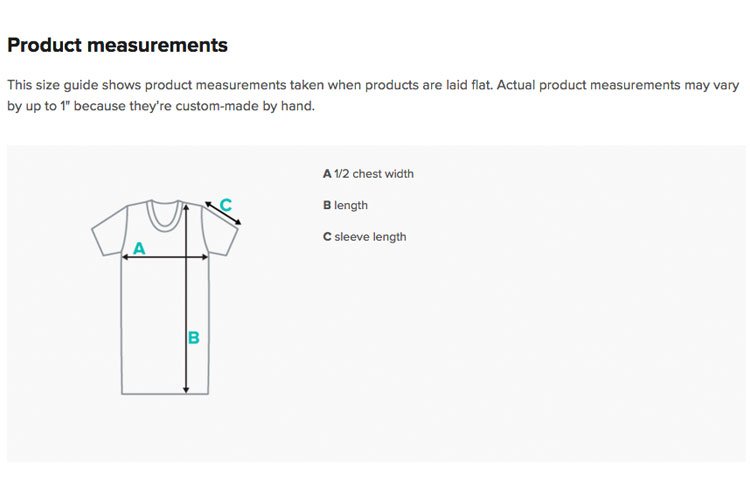The width and height of the screenshot is (750, 500).
Task: Click the bottom arrowhead of length arrow
Action: pyautogui.click(x=186, y=390)
